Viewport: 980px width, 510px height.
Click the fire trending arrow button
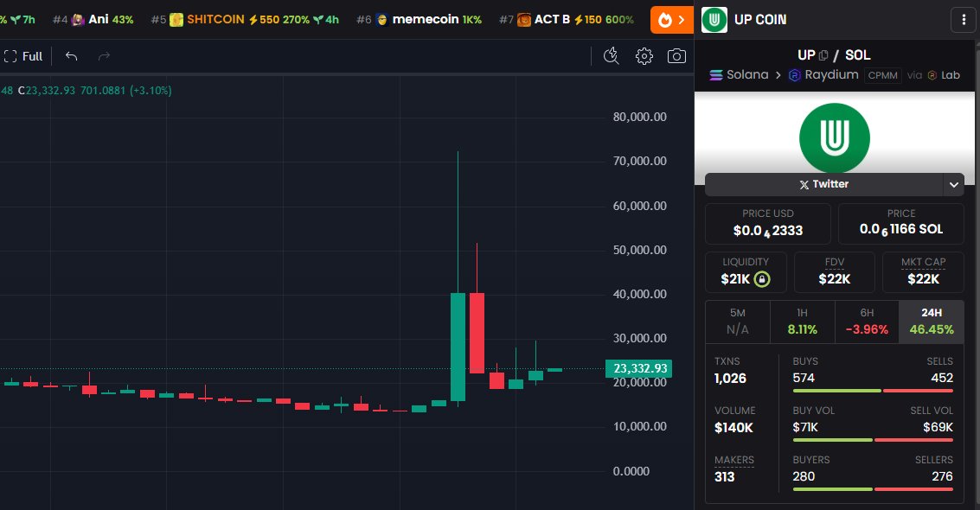pyautogui.click(x=672, y=20)
